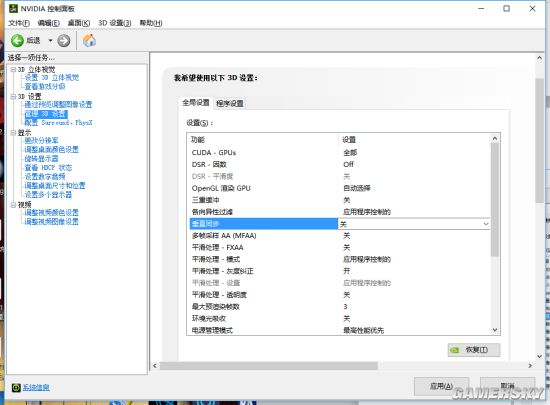Screen dimensions: 550x405
Task: Open the 桌面(K) menu
Action: coord(79,23)
